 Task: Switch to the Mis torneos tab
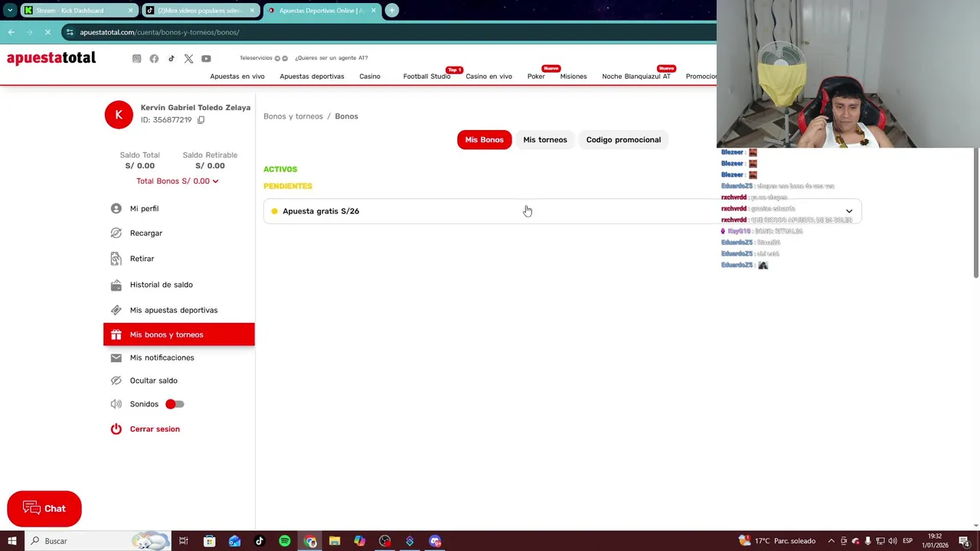tap(545, 140)
